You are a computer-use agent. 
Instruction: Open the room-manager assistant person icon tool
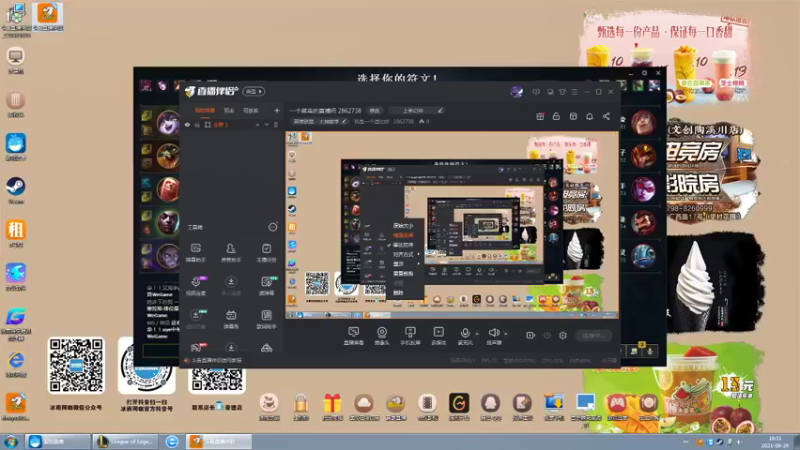pyautogui.click(x=231, y=252)
